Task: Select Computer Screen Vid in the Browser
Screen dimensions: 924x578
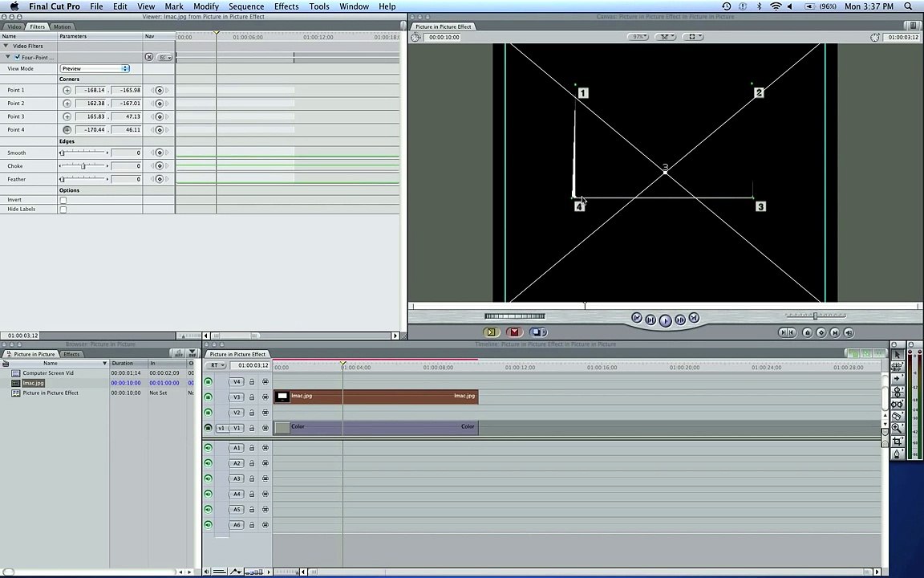Action: [x=48, y=373]
